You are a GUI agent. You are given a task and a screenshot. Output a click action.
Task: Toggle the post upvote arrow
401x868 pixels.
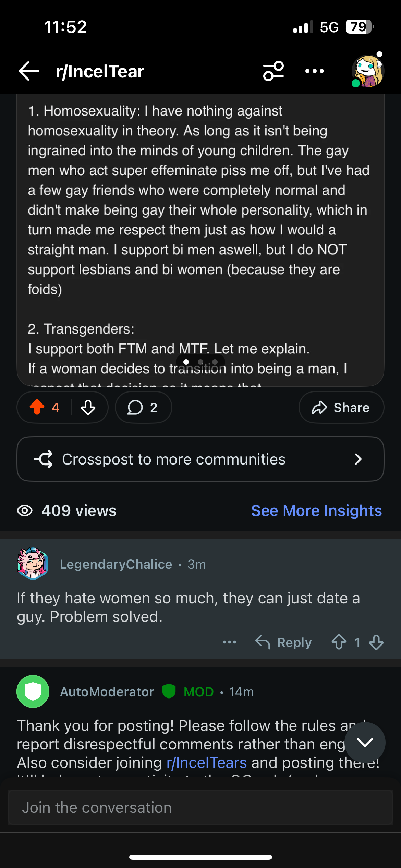37,407
